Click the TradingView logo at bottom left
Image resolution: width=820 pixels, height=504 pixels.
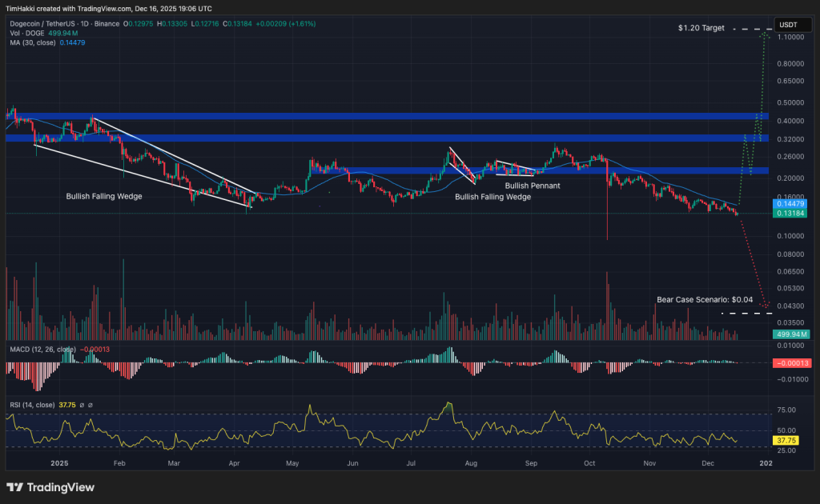pyautogui.click(x=50, y=487)
